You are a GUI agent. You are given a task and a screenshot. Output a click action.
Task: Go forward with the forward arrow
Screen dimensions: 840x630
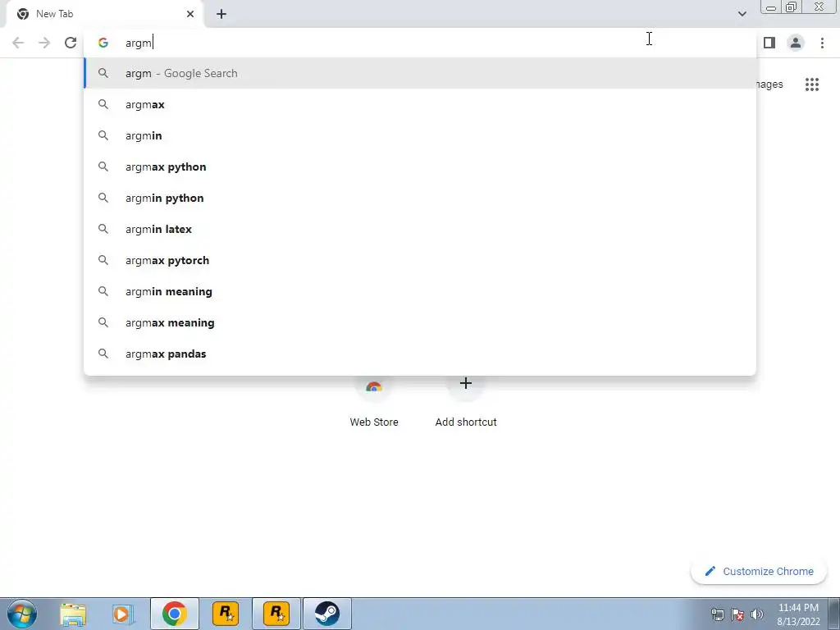44,43
